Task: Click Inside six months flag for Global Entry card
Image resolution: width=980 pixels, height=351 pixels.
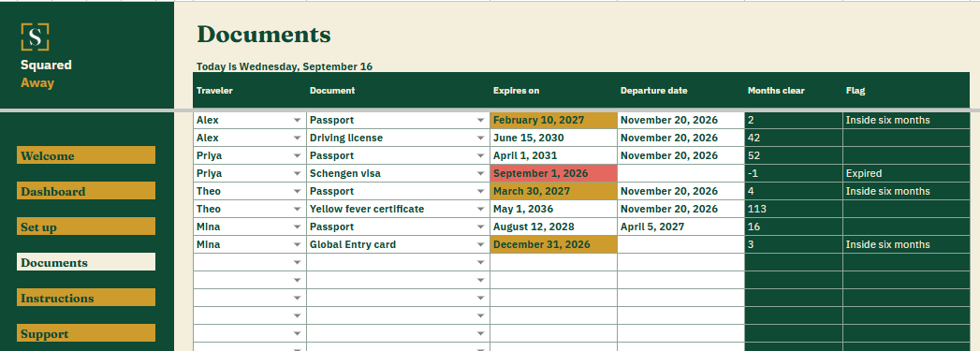Action: (x=906, y=245)
